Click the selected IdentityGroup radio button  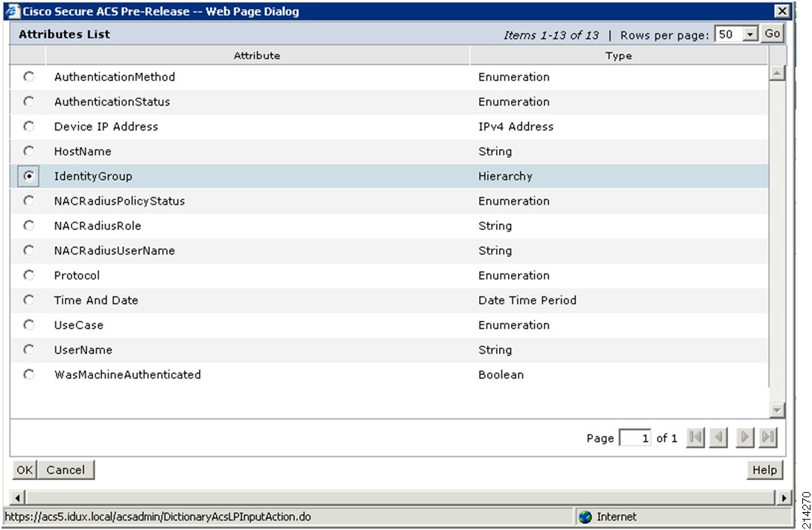click(28, 176)
